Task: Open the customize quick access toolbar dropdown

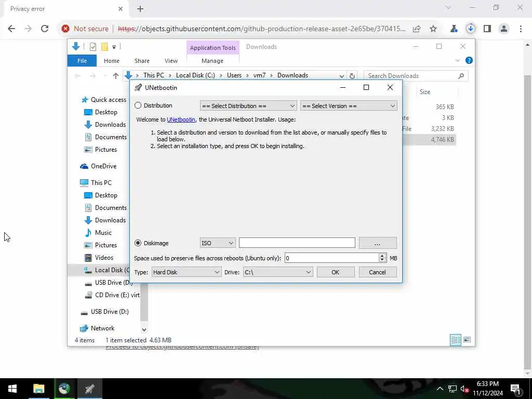Action: click(x=114, y=47)
